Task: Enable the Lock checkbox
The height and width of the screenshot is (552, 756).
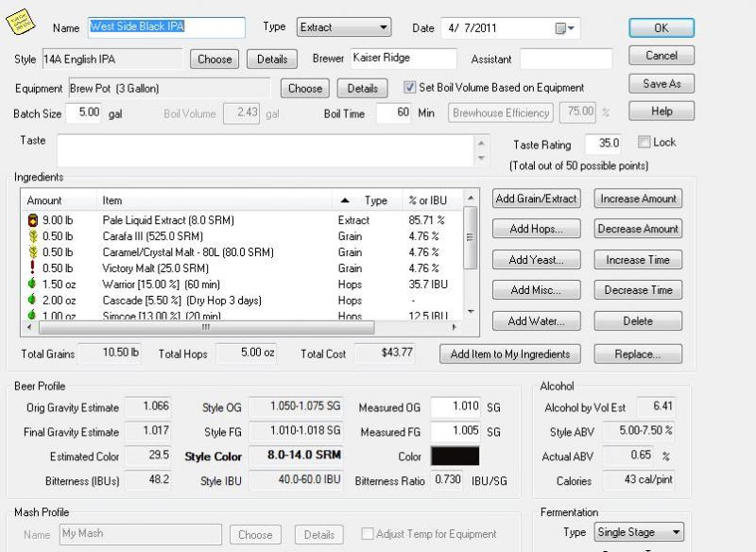Action: point(644,142)
